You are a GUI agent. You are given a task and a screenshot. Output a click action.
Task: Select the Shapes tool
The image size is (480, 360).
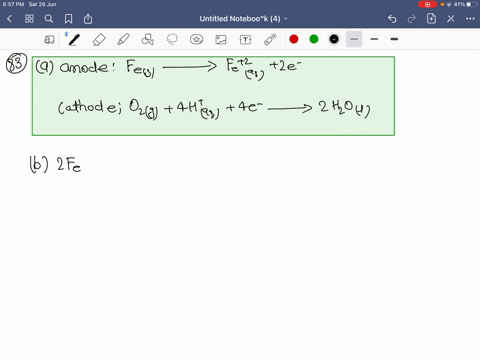point(148,39)
